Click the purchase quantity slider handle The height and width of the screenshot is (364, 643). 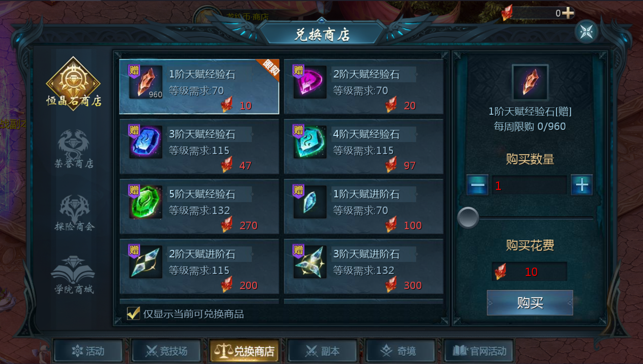(x=468, y=218)
